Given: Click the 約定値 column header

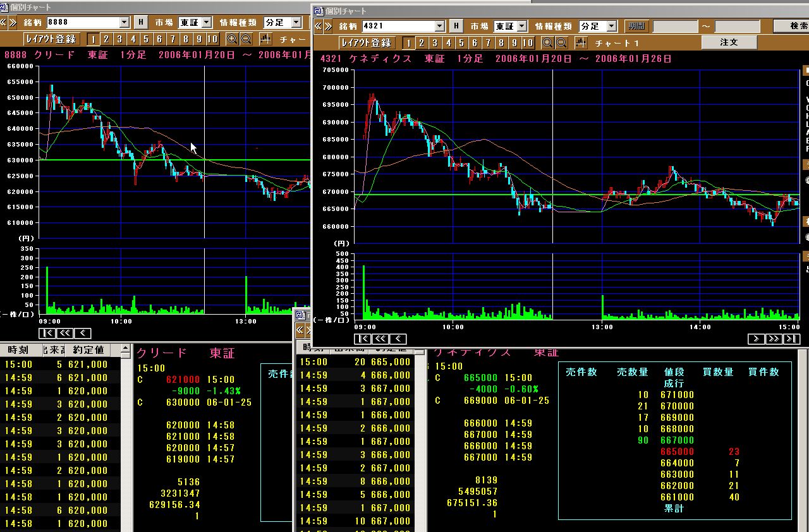Looking at the screenshot, I should [x=88, y=349].
